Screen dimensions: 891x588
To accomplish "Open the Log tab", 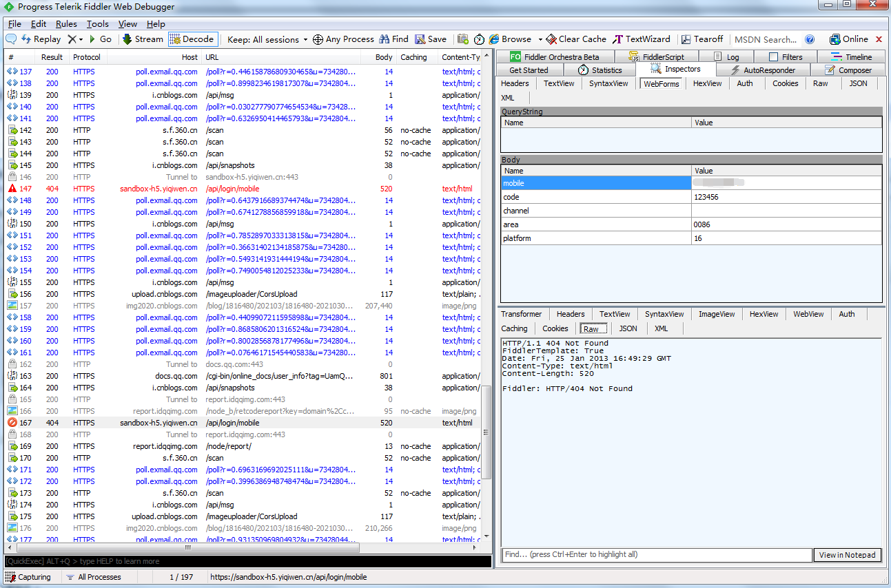I will click(726, 57).
